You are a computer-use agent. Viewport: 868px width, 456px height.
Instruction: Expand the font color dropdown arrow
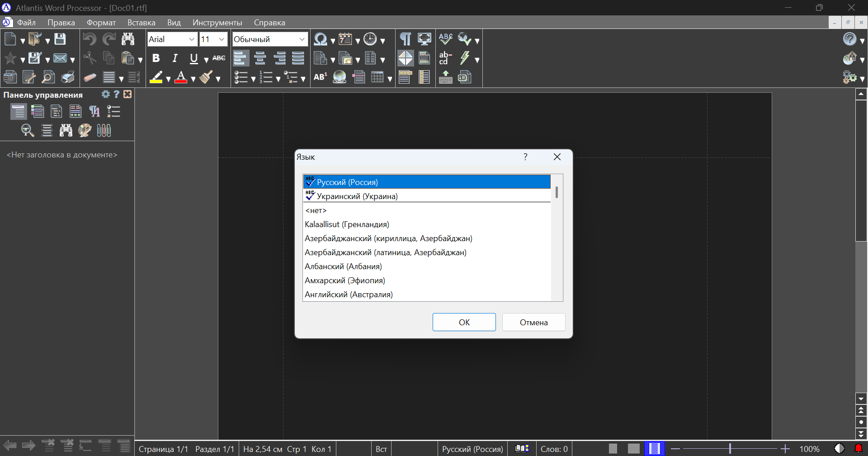pos(193,79)
